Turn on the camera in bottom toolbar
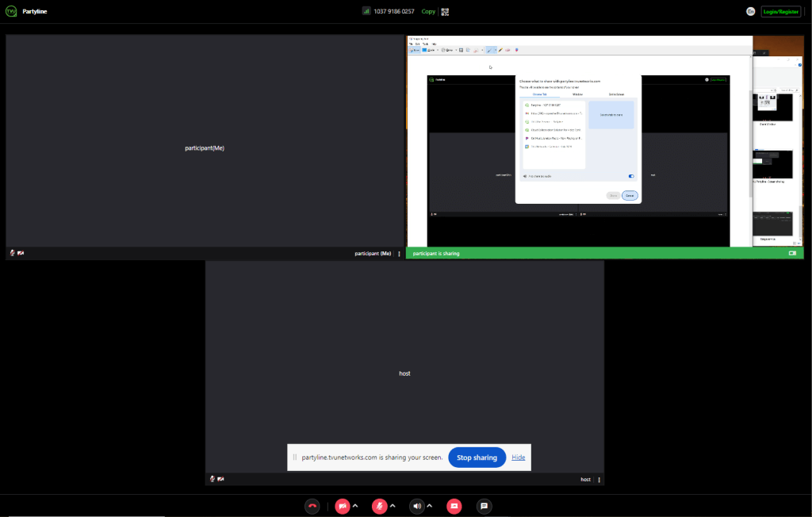The width and height of the screenshot is (812, 517). click(343, 506)
